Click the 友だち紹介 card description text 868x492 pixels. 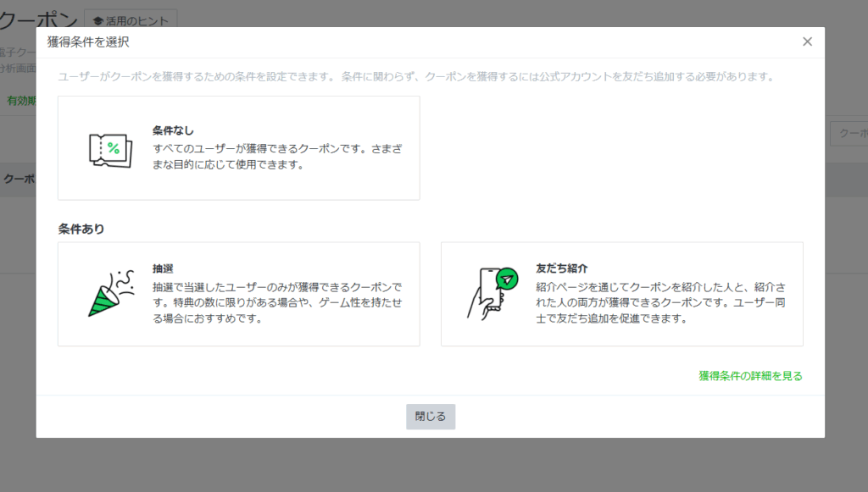click(659, 302)
